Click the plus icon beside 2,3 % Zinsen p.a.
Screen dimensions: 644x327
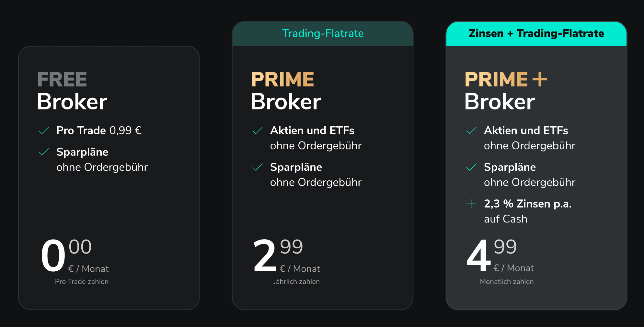[471, 204]
